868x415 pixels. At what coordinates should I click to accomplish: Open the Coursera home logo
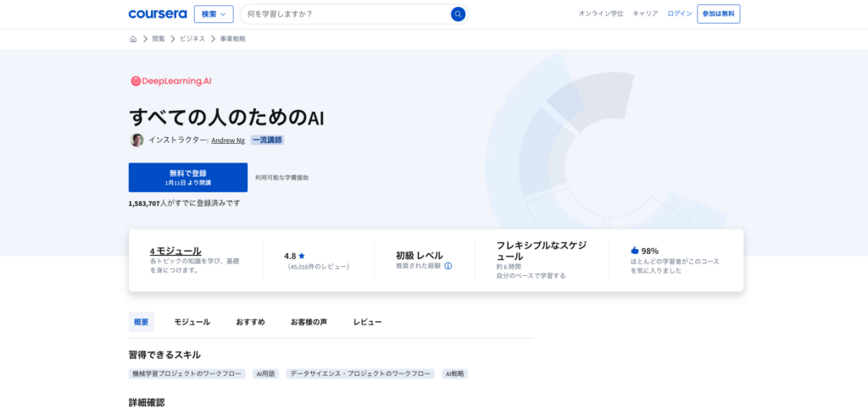coord(157,14)
